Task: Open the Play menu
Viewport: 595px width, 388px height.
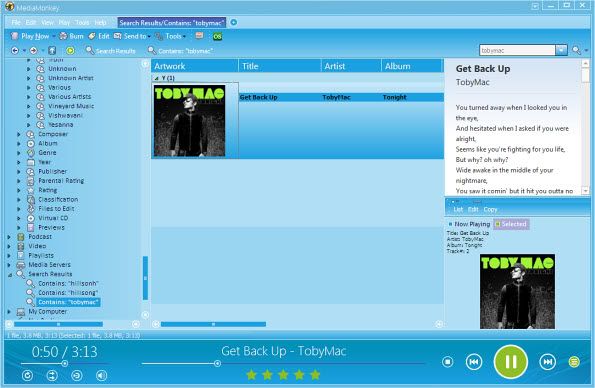Action: coord(64,22)
